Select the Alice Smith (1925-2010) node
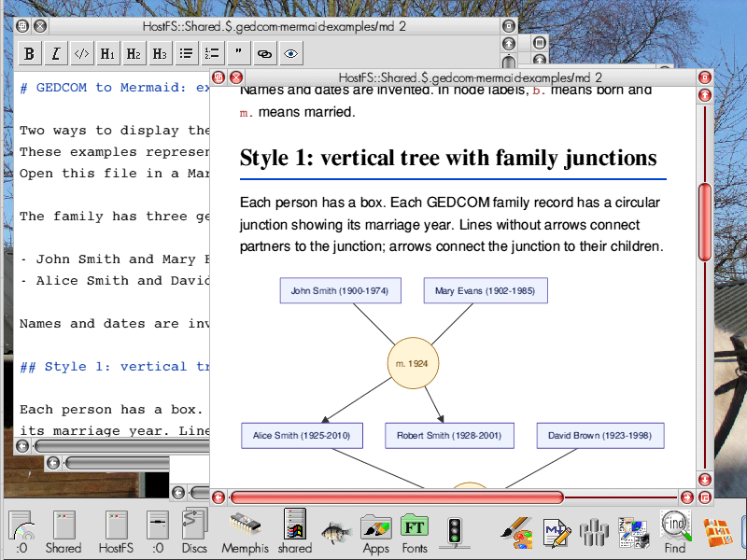 (302, 436)
